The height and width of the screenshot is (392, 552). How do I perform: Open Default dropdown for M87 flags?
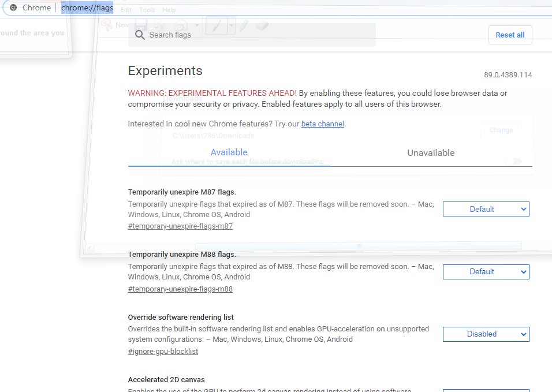point(486,209)
